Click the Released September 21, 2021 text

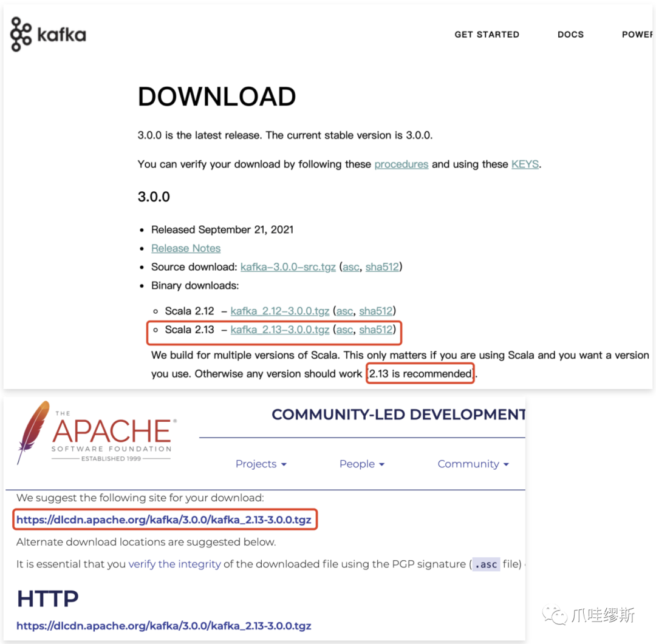click(222, 229)
